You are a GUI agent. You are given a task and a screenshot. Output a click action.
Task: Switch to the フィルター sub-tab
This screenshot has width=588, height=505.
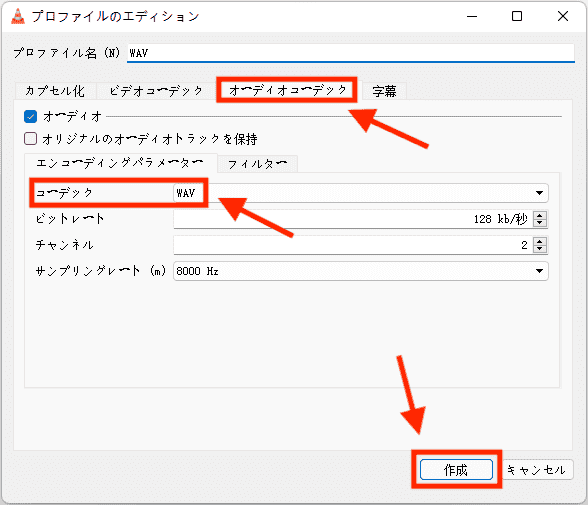click(257, 164)
